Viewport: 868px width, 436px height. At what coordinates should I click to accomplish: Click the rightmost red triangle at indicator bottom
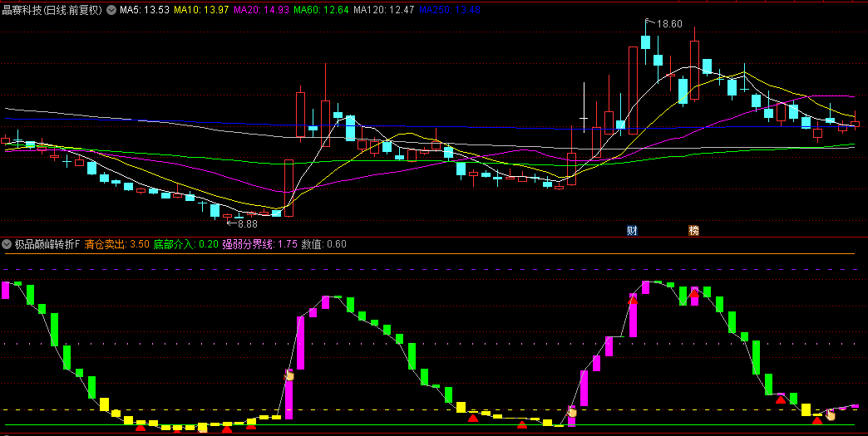tap(817, 420)
